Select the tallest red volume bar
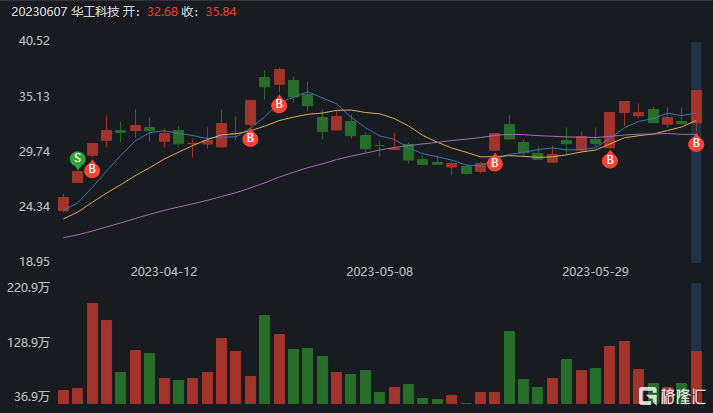Viewport: 713px width, 413px height. pyautogui.click(x=92, y=353)
